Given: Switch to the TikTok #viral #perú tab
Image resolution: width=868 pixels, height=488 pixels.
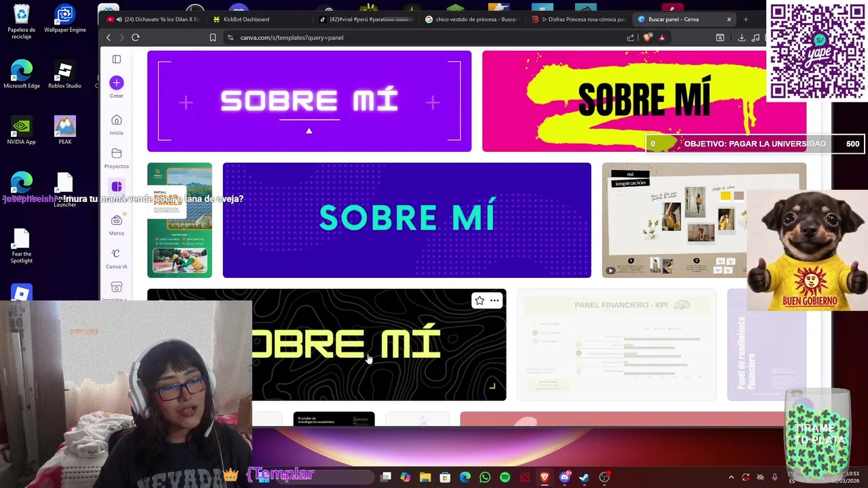Looking at the screenshot, I should coord(366,20).
